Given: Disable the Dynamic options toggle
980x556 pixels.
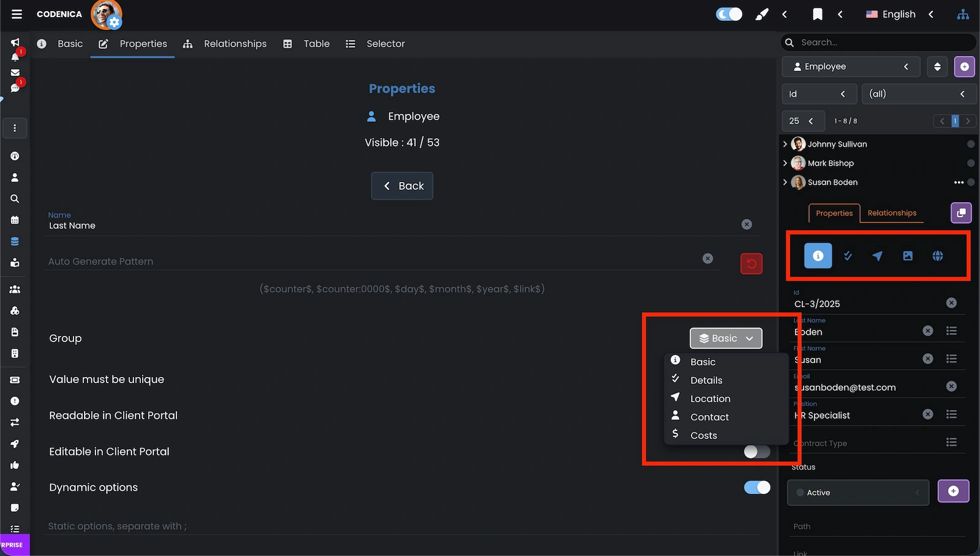Looking at the screenshot, I should coord(756,487).
